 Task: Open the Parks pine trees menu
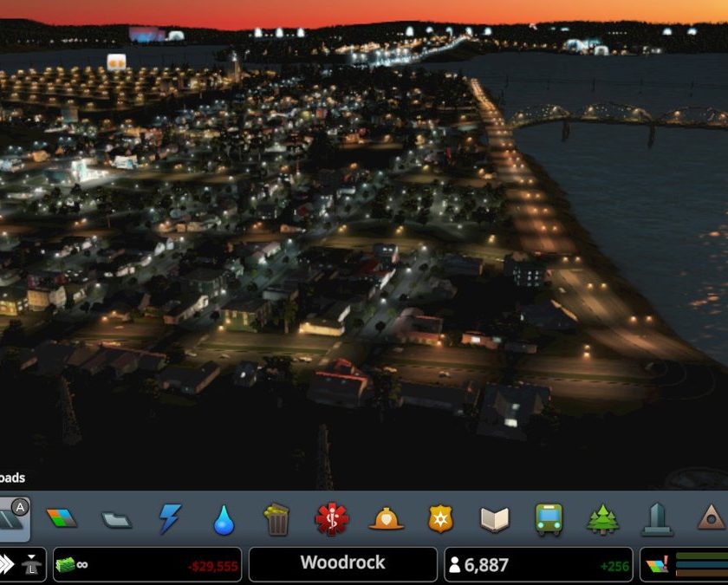[602, 519]
